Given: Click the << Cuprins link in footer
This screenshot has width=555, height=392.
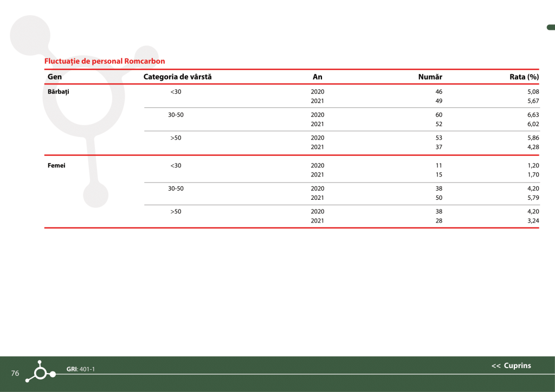Looking at the screenshot, I should point(511,365).
